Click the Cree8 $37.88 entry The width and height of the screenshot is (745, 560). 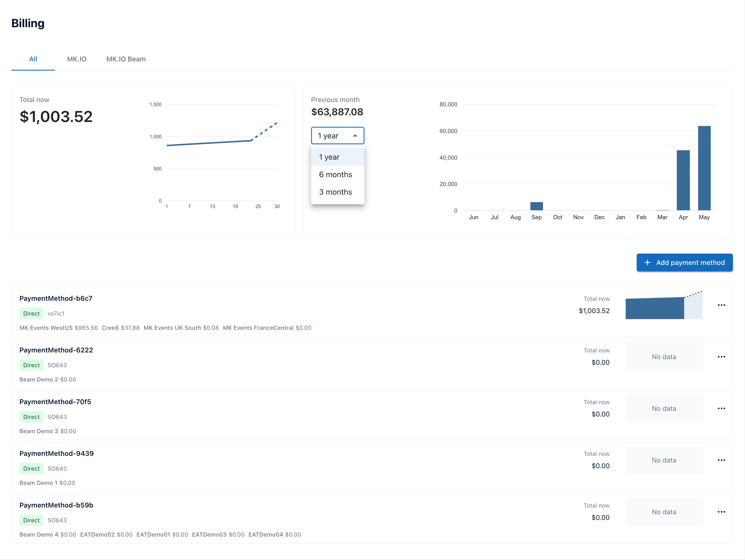pyautogui.click(x=121, y=328)
